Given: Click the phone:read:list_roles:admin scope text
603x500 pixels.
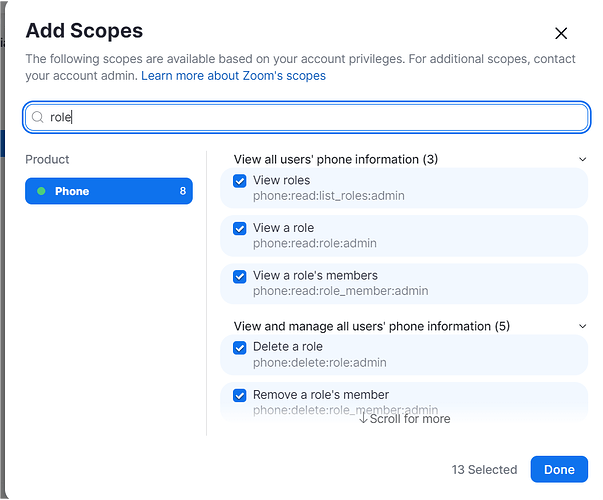Looking at the screenshot, I should click(328, 196).
